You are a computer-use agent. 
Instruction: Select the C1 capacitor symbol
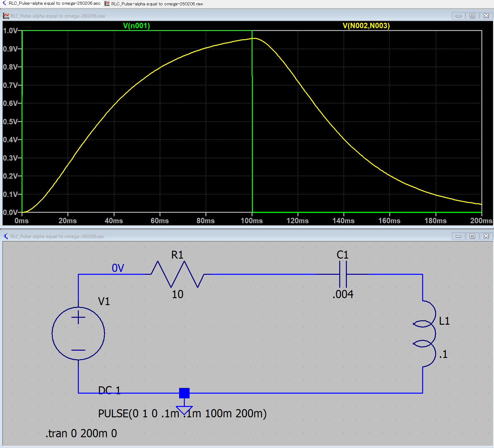pos(343,274)
